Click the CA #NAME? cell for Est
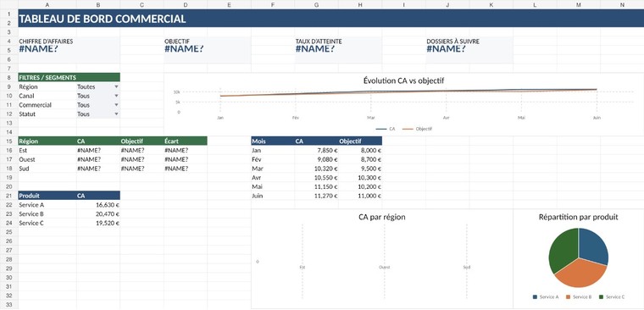 (98, 150)
